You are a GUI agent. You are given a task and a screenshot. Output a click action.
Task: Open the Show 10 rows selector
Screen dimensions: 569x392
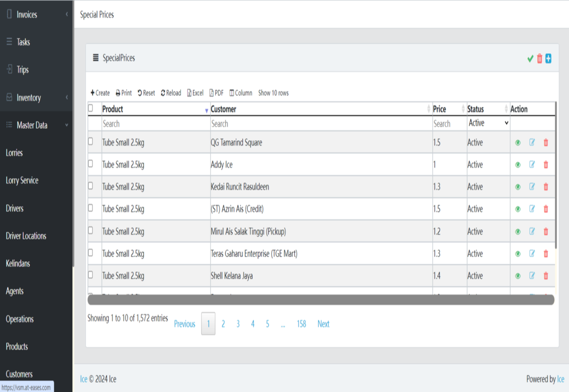click(273, 93)
